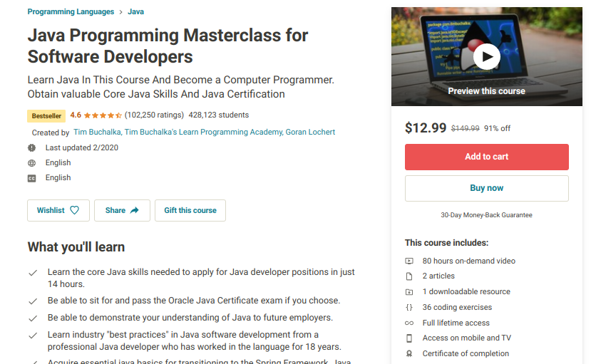Click the Bestseller badge
Viewport: 591px width, 364px height.
click(x=46, y=116)
